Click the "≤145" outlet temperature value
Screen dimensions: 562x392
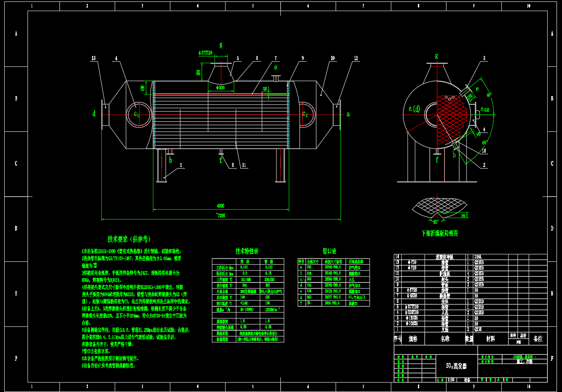pos(244,303)
